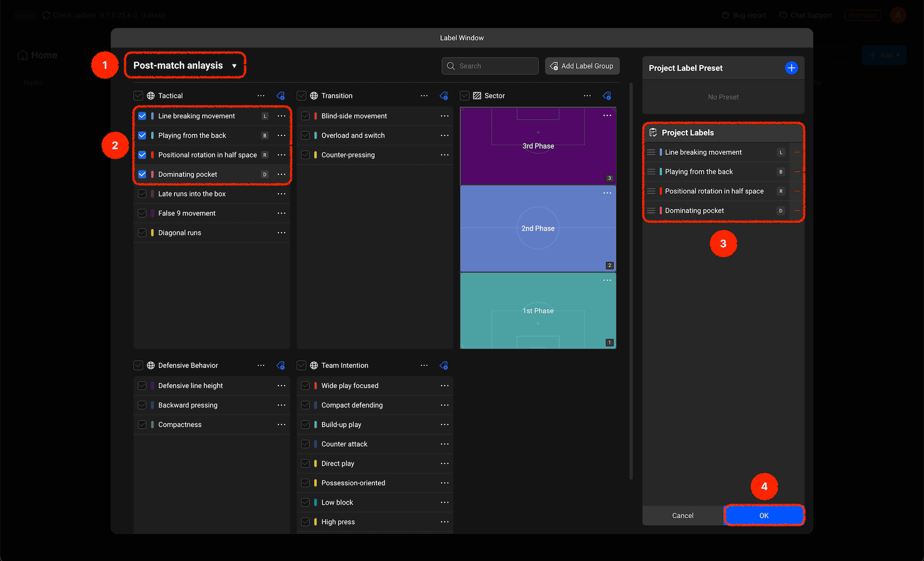Enable the False 9 movement checkbox
This screenshot has height=561, width=924.
142,213
